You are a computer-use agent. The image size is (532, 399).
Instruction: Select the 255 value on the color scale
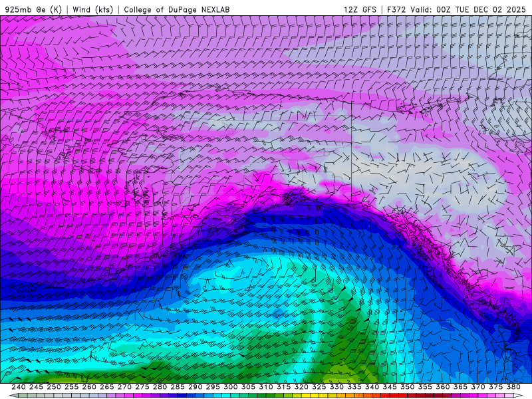click(x=71, y=387)
